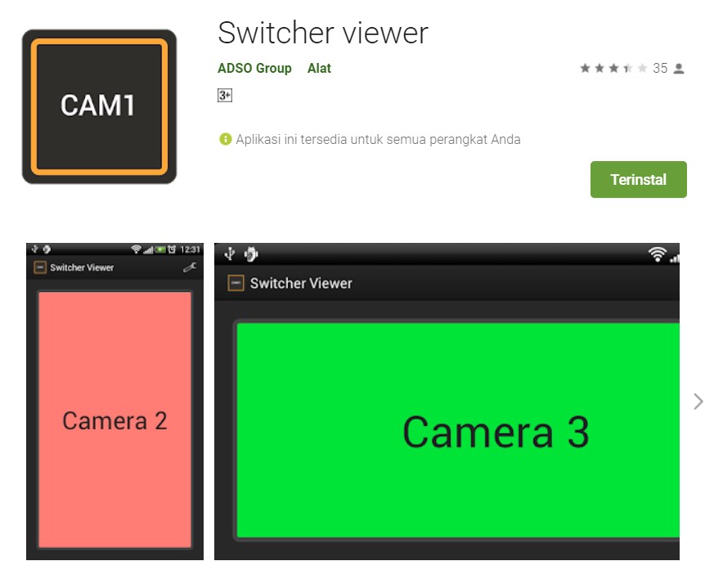This screenshot has height=588, width=714.
Task: Click the wrench settings icon in Camera 2 screenshot
Action: click(x=190, y=267)
